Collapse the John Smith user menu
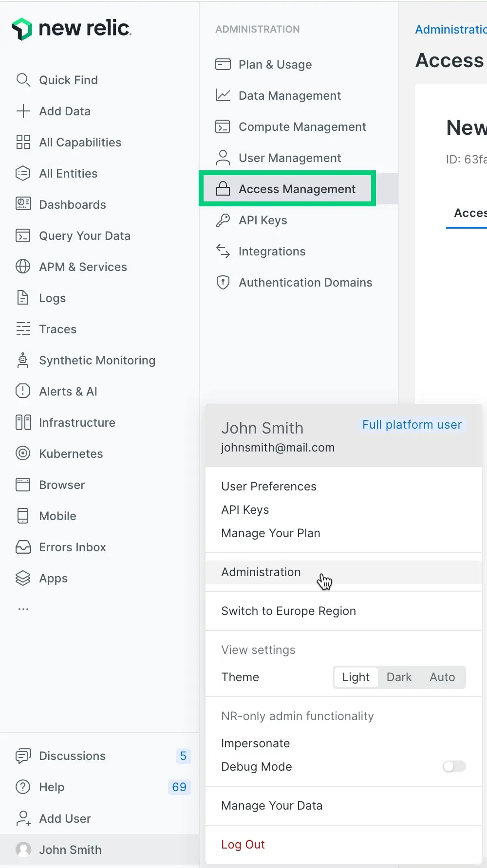Screen dimensions: 487x868 (70, 850)
